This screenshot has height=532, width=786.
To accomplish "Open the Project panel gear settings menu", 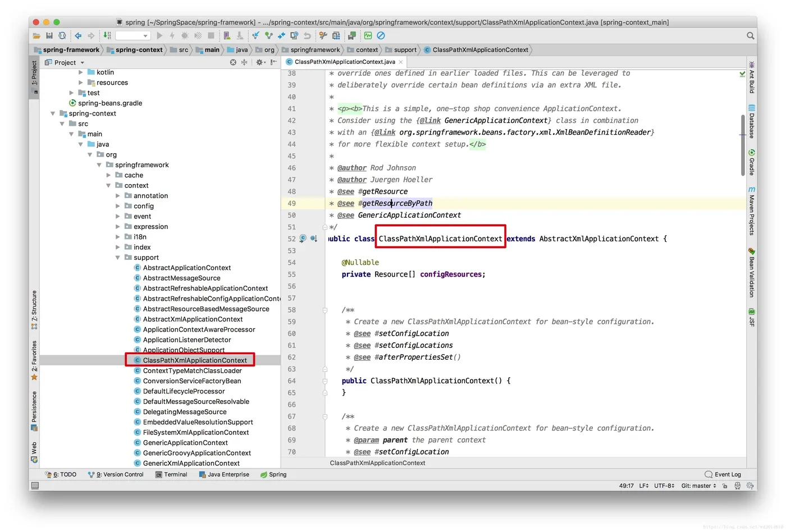I will point(260,62).
